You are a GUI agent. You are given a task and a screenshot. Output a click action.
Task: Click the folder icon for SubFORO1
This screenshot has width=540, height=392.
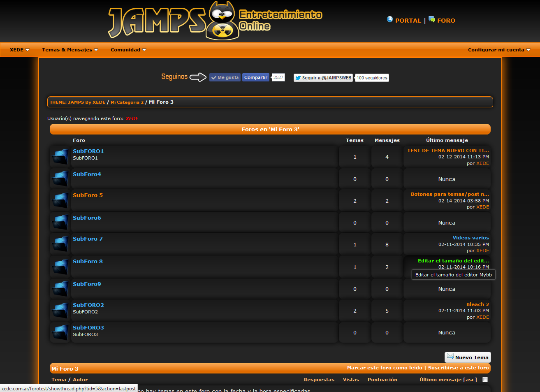click(x=60, y=157)
